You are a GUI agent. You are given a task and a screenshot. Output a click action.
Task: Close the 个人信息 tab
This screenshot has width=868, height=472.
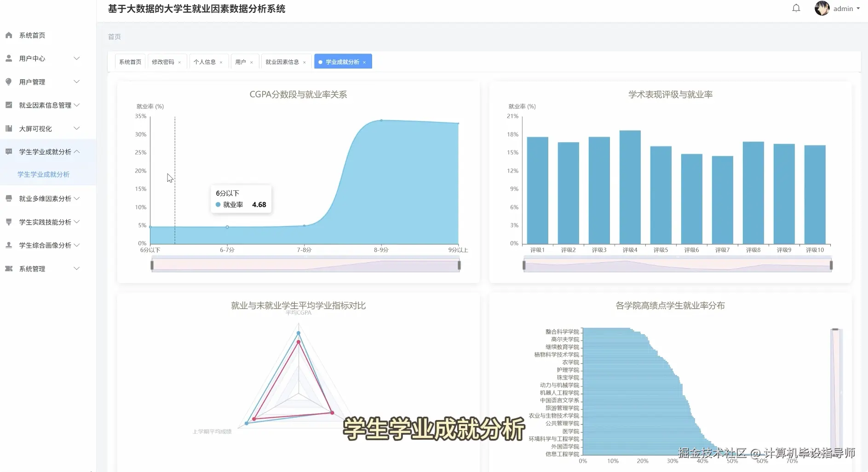click(x=221, y=62)
